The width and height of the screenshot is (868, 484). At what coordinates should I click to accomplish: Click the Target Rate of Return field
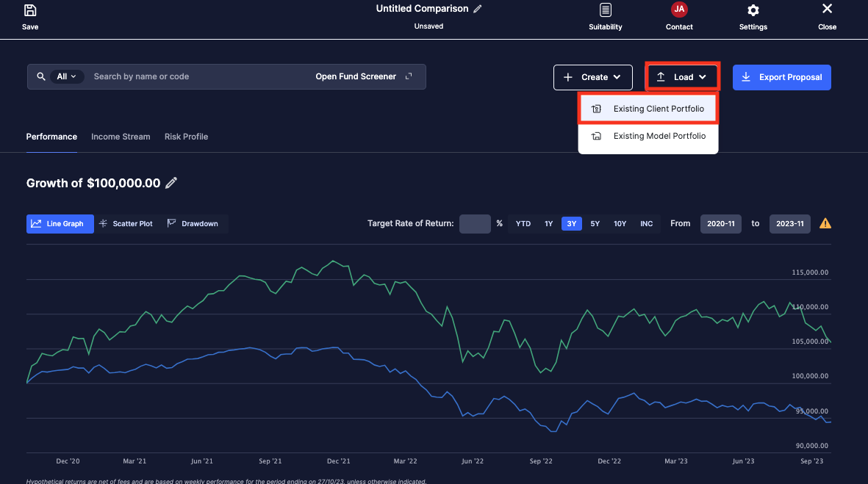point(475,223)
